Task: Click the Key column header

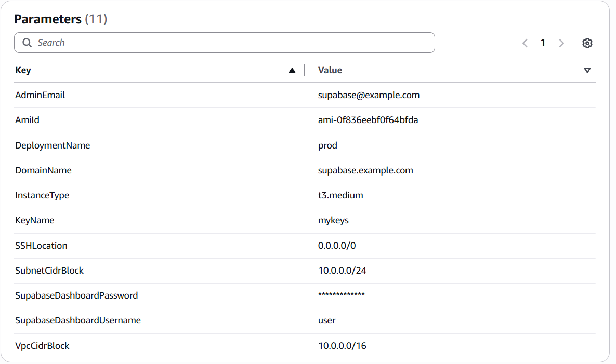Action: coord(23,70)
